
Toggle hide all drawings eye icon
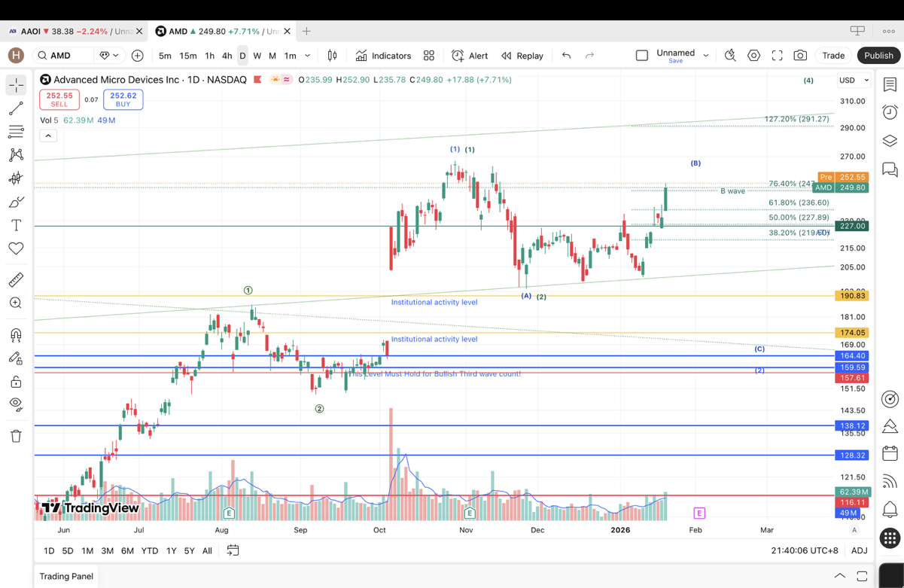click(16, 404)
